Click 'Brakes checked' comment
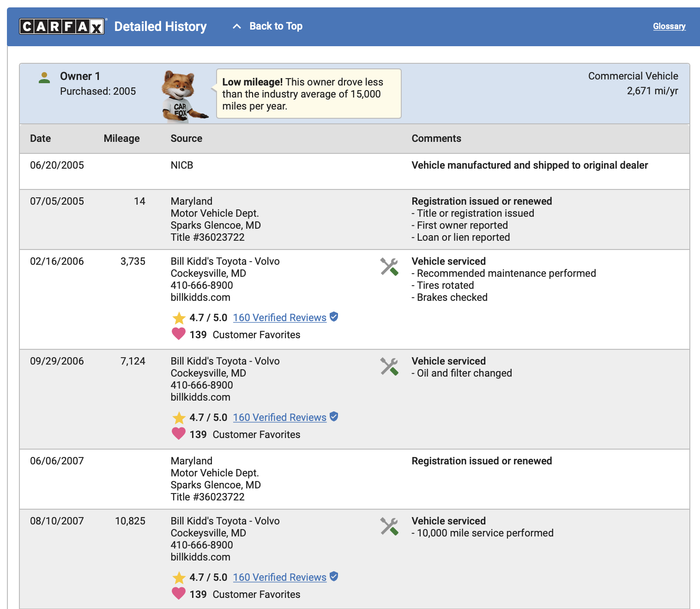This screenshot has width=700, height=609. pos(450,298)
